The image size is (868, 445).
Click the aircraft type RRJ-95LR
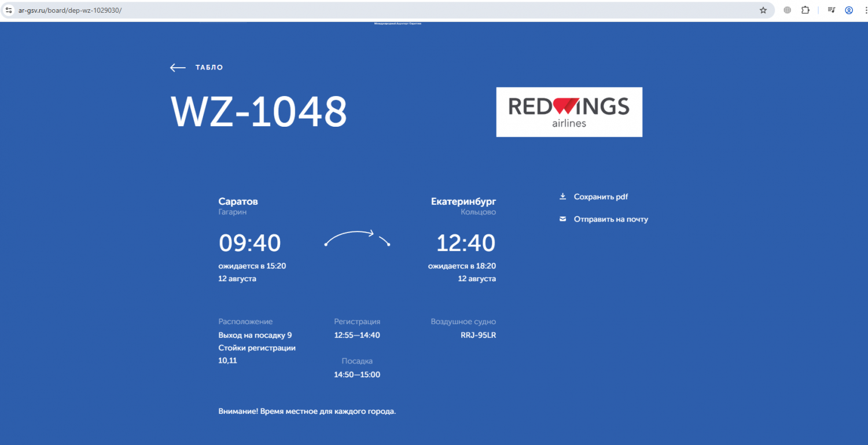click(x=478, y=335)
